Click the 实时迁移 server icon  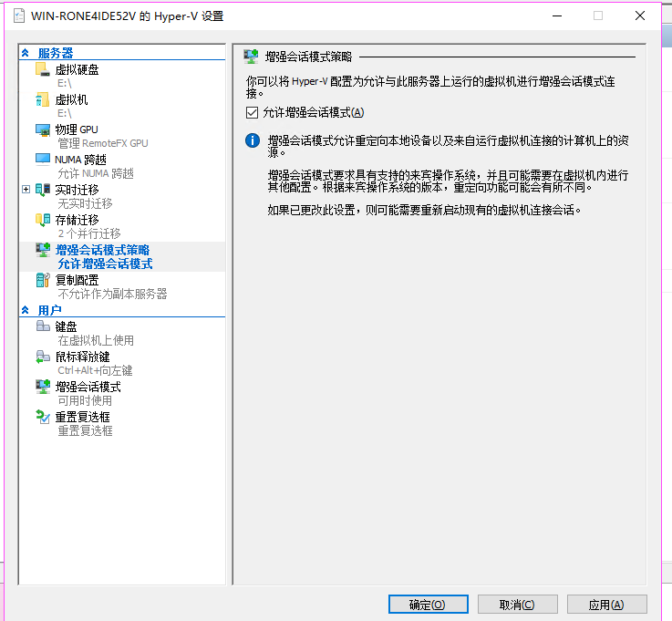tap(43, 190)
